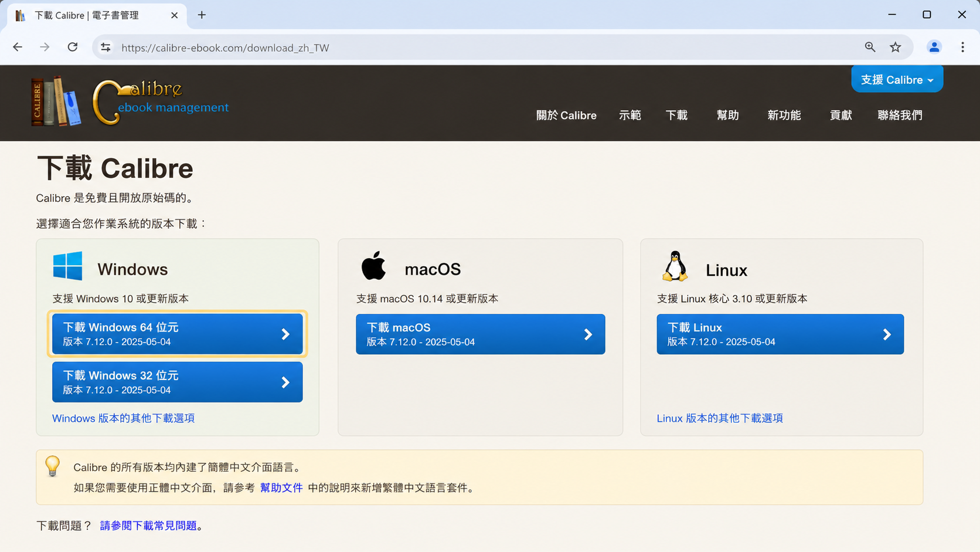Maximize the browser window
980x552 pixels.
tap(927, 15)
